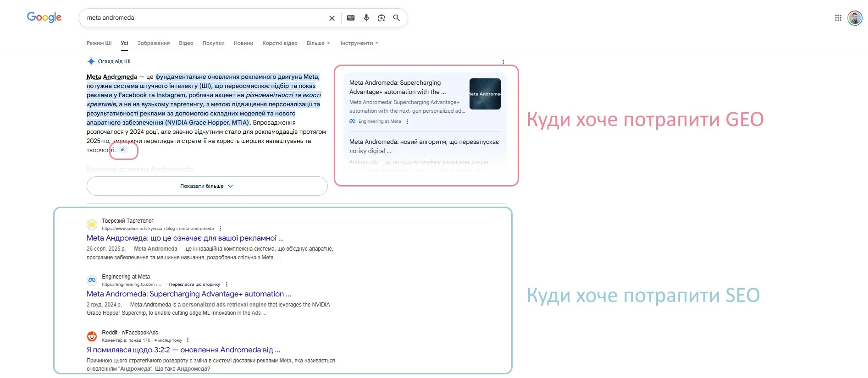Switch to the Режим ШІ tab
The image size is (868, 378).
coord(99,43)
